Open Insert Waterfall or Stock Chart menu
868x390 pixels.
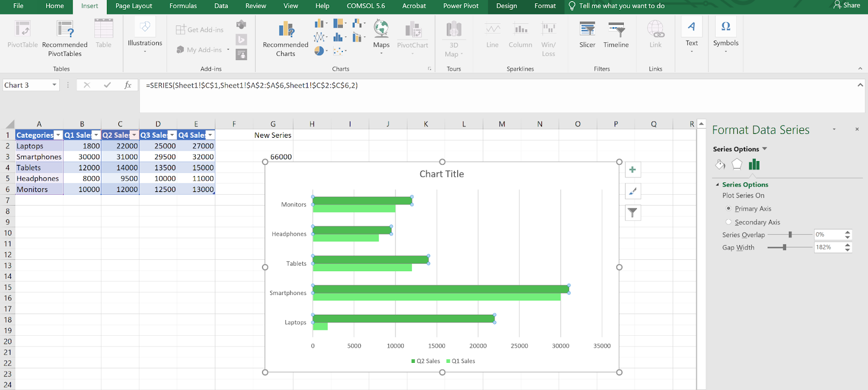pos(359,24)
